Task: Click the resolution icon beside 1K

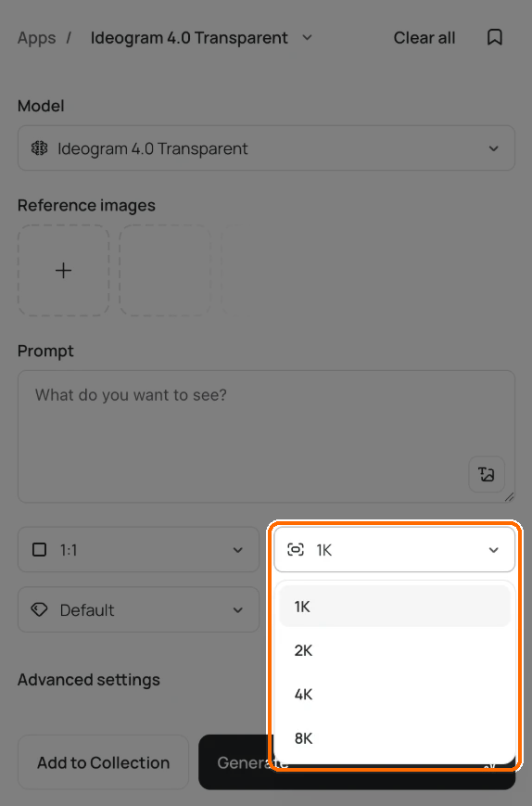Action: coord(296,550)
